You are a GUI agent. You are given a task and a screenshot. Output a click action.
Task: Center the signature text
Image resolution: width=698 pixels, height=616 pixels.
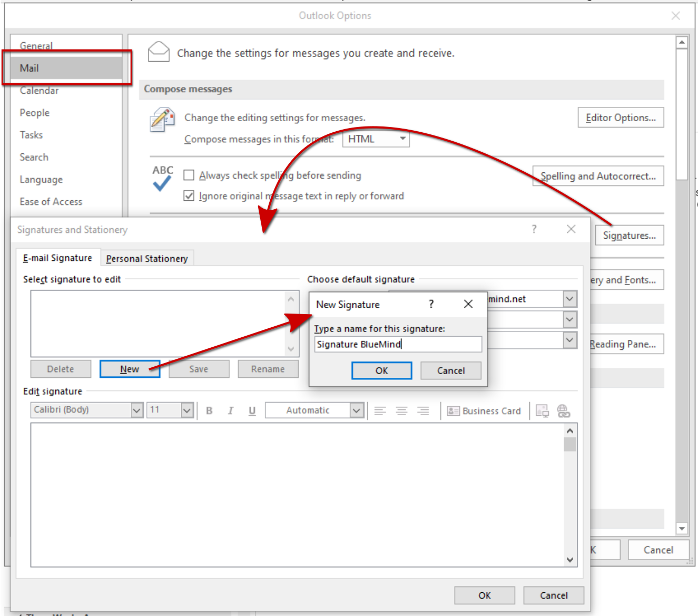401,410
